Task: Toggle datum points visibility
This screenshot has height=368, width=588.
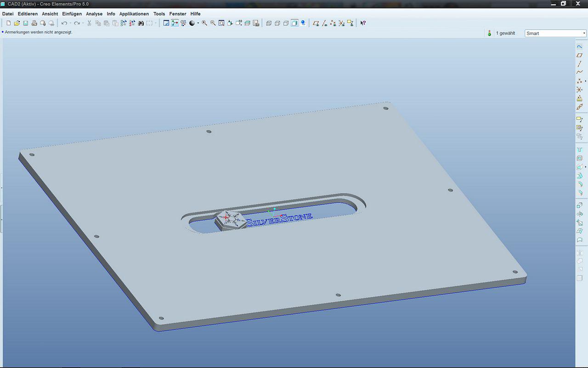Action: 333,23
